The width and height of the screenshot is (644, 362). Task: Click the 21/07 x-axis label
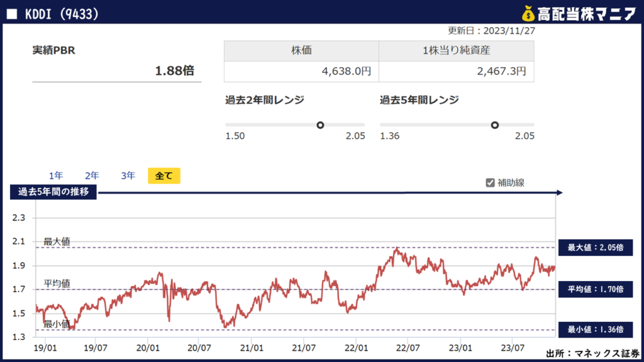coord(304,348)
